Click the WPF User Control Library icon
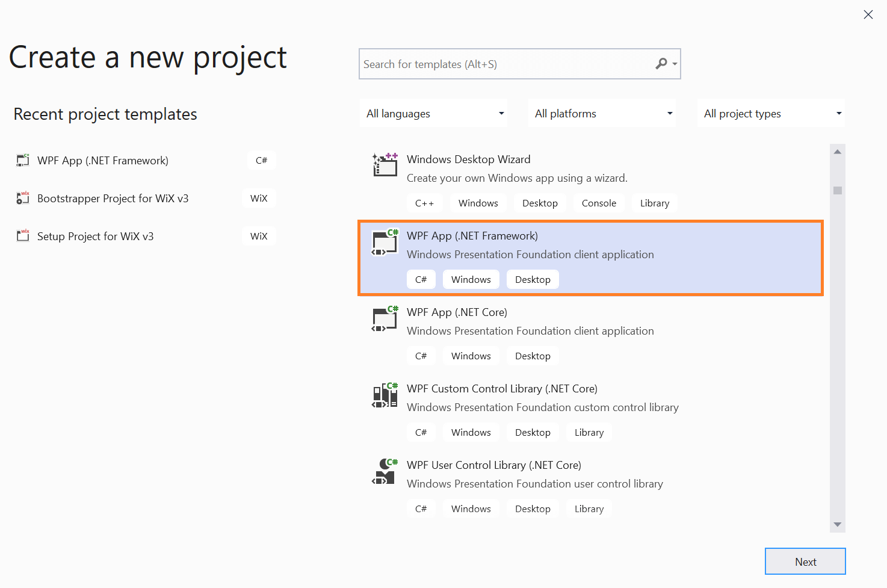Viewport: 887px width, 588px height. click(x=385, y=471)
